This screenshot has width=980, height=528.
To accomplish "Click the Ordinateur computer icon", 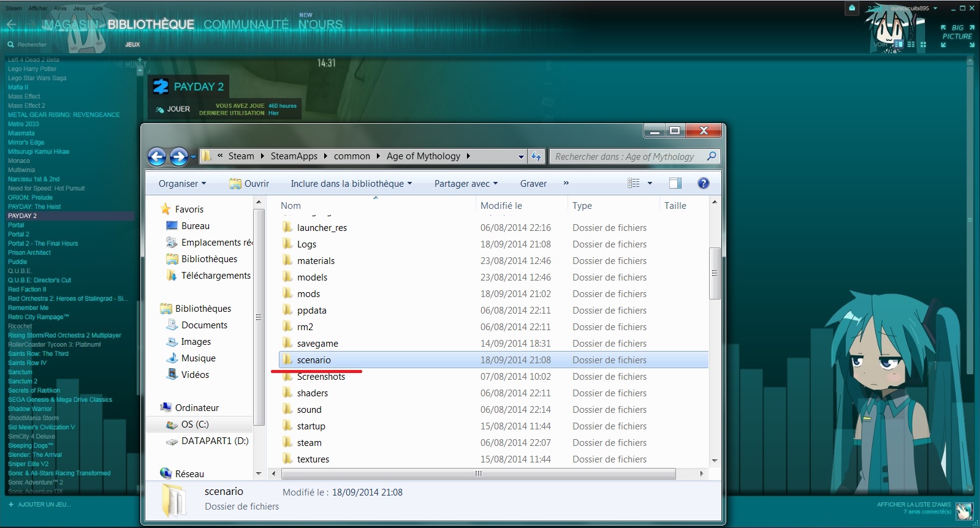I will tap(165, 407).
